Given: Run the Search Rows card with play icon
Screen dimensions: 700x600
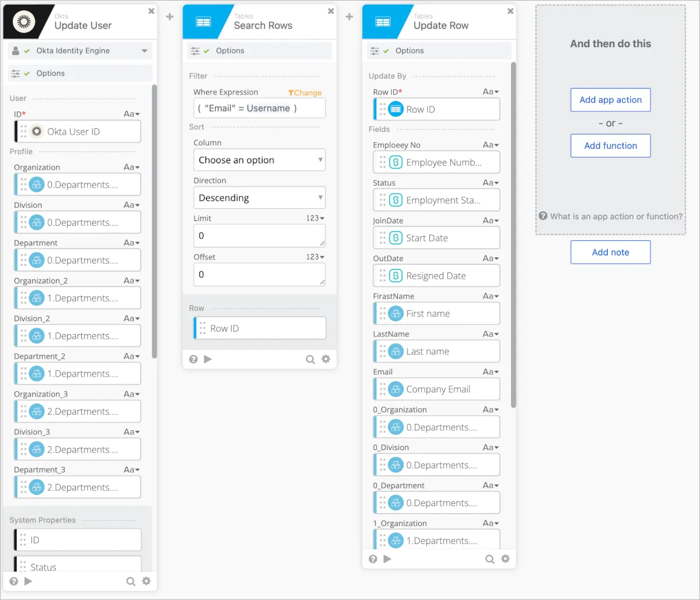Looking at the screenshot, I should tap(208, 359).
